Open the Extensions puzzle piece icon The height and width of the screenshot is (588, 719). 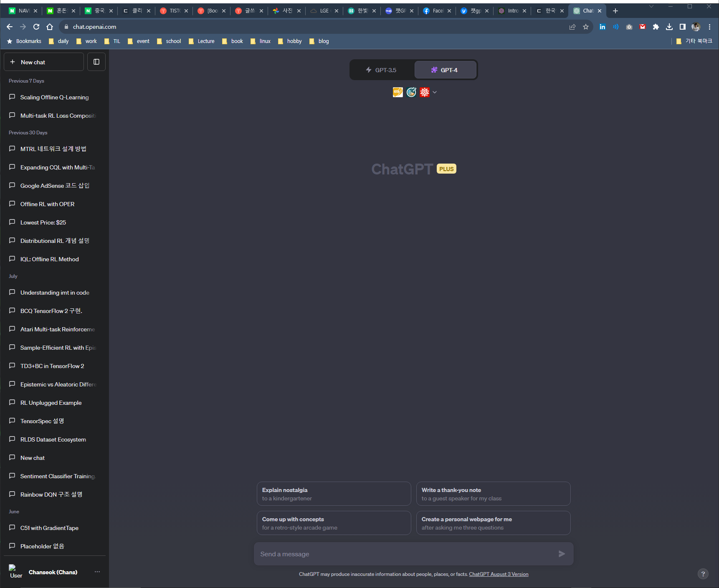[x=656, y=27]
